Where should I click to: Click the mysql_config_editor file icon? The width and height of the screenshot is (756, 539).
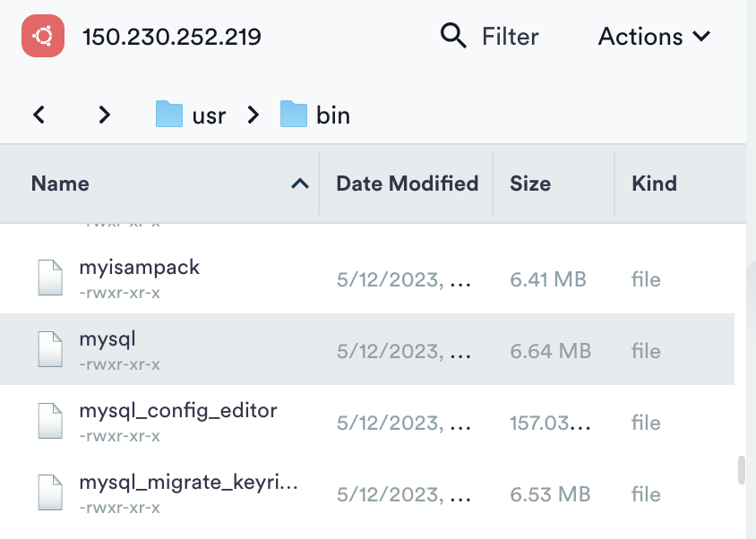pos(50,421)
